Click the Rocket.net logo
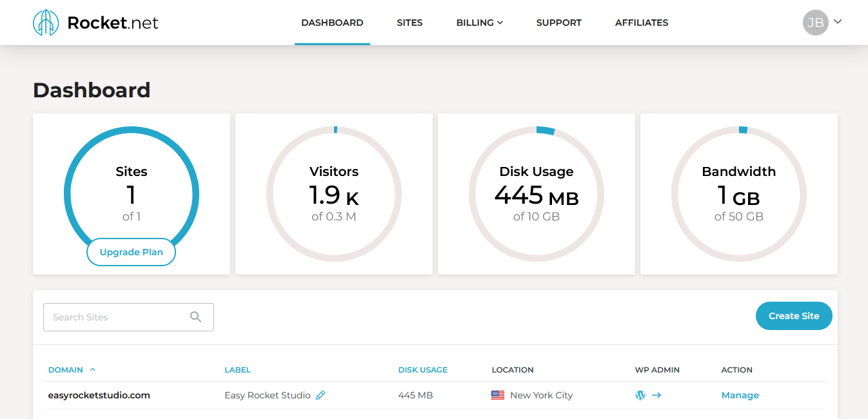Viewport: 868px width, 419px height. 95,23
